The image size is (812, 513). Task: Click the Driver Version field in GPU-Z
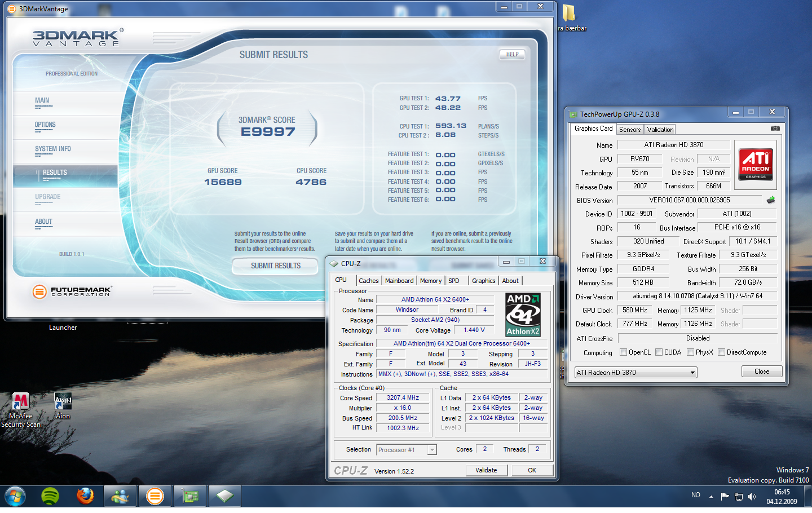[698, 296]
